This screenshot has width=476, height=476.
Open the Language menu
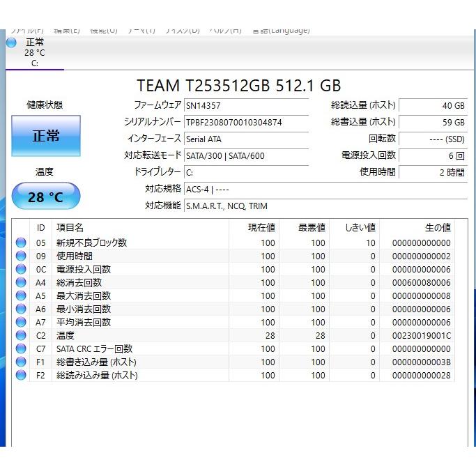[281, 31]
